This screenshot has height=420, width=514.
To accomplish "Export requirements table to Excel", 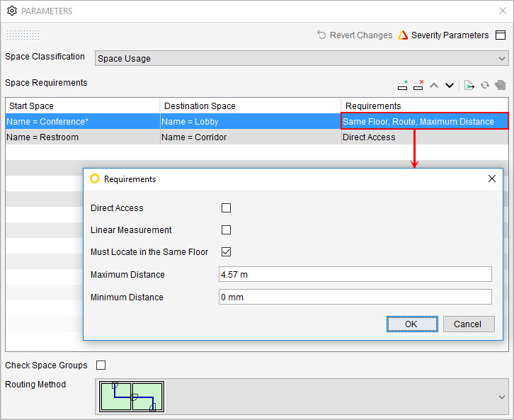I will click(x=469, y=85).
